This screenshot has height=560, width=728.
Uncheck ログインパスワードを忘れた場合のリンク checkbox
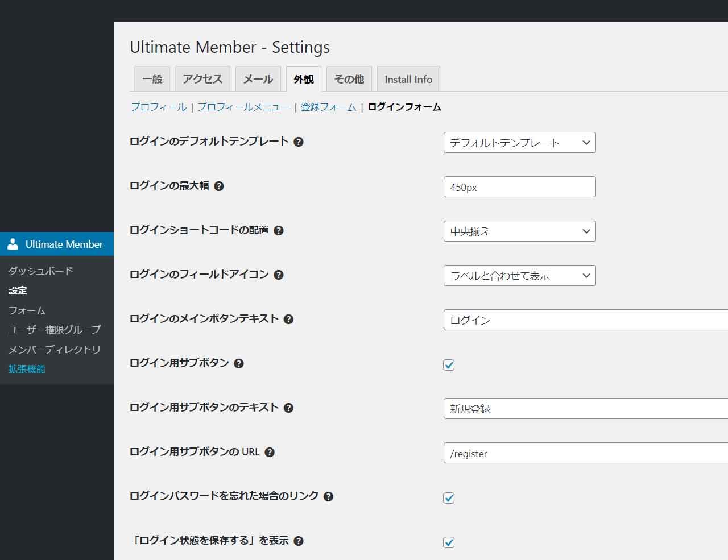pos(449,498)
